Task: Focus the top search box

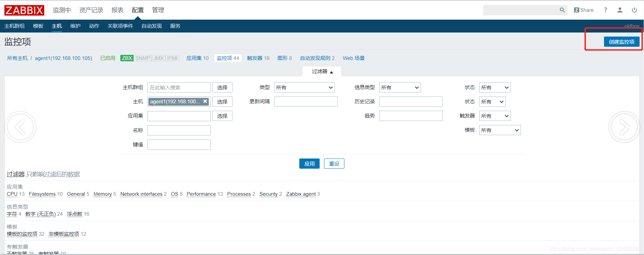Action: click(521, 10)
